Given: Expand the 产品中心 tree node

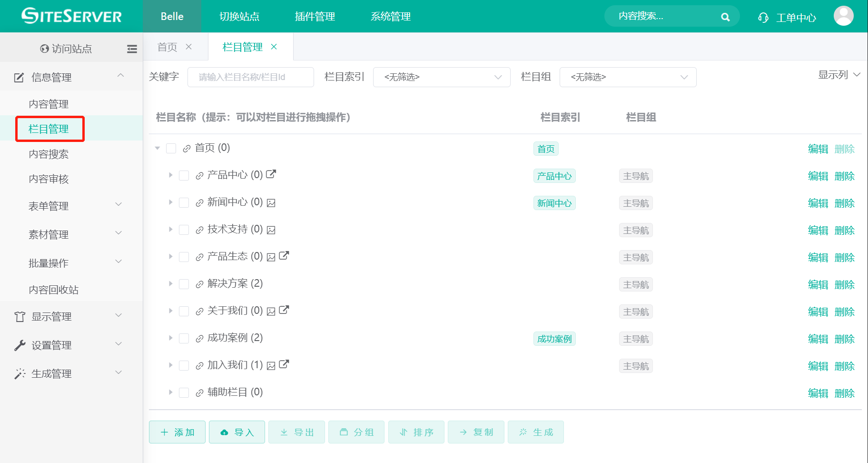Looking at the screenshot, I should (x=170, y=175).
